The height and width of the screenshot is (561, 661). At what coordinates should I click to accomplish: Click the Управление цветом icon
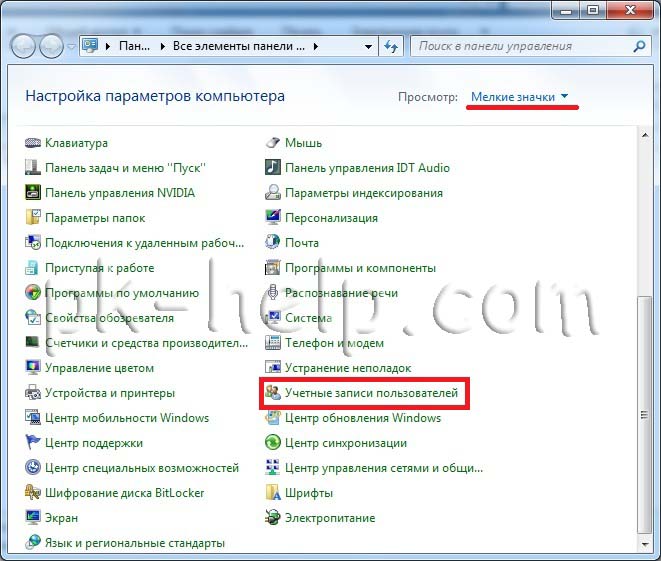click(x=32, y=368)
